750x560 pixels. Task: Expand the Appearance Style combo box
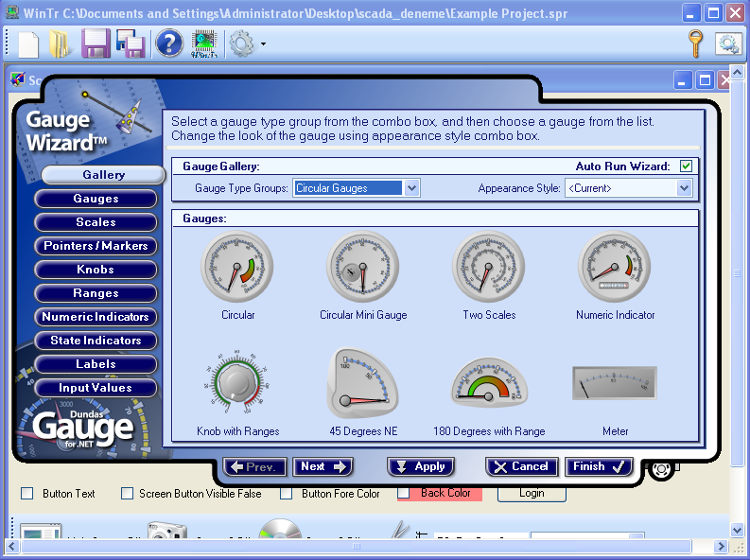685,188
